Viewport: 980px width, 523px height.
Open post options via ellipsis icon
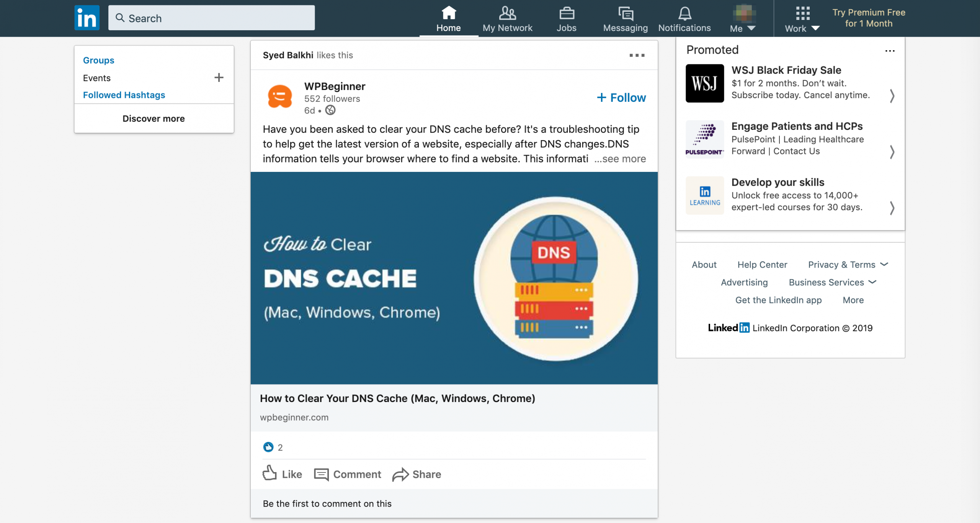coord(637,55)
